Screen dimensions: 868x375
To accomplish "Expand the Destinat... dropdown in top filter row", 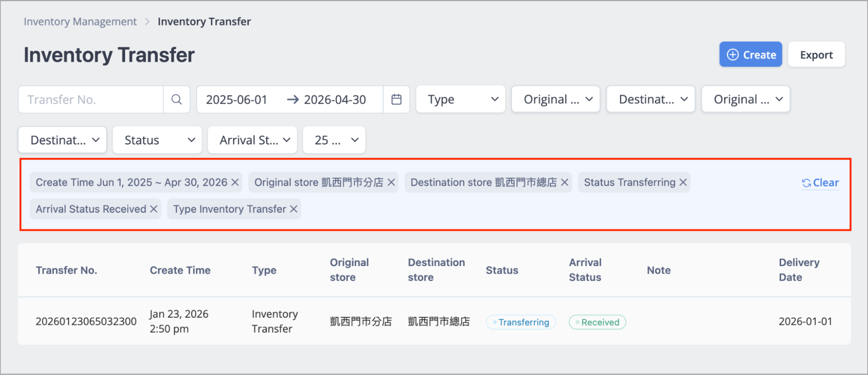I will coord(651,99).
